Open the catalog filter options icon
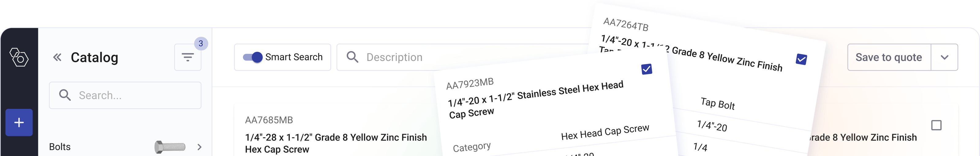This screenshot has width=980, height=156. [187, 58]
